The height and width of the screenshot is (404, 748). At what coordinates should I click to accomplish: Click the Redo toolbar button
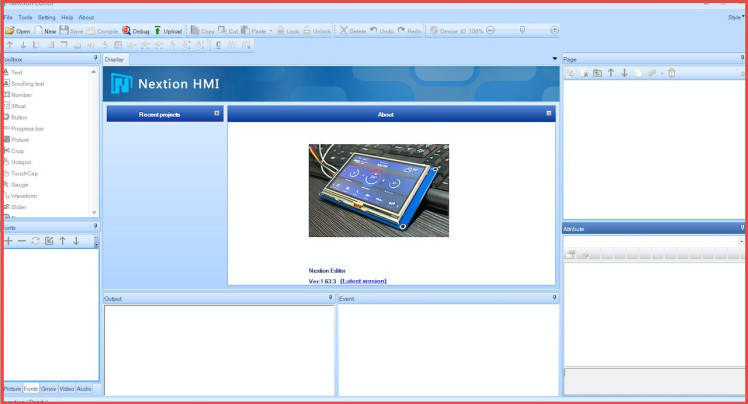pyautogui.click(x=409, y=31)
